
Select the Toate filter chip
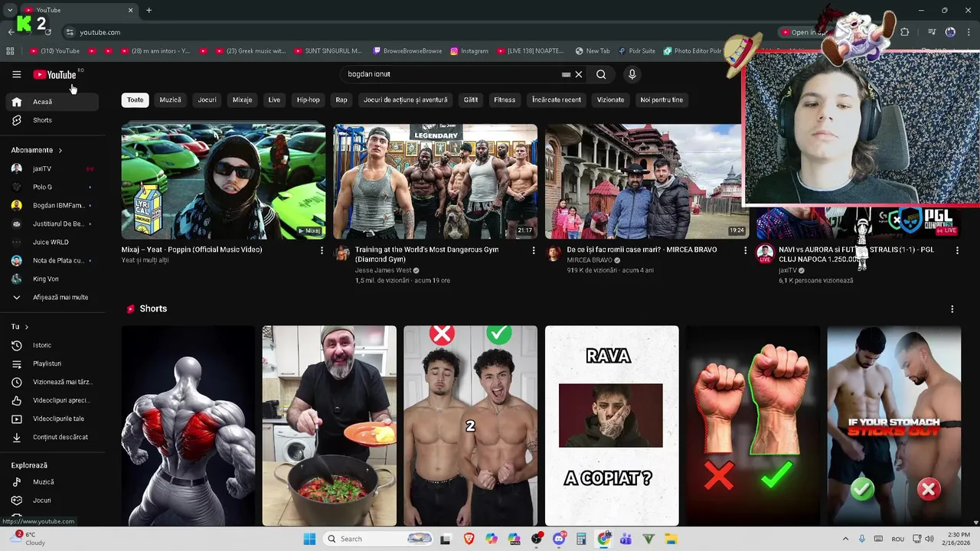click(x=135, y=99)
